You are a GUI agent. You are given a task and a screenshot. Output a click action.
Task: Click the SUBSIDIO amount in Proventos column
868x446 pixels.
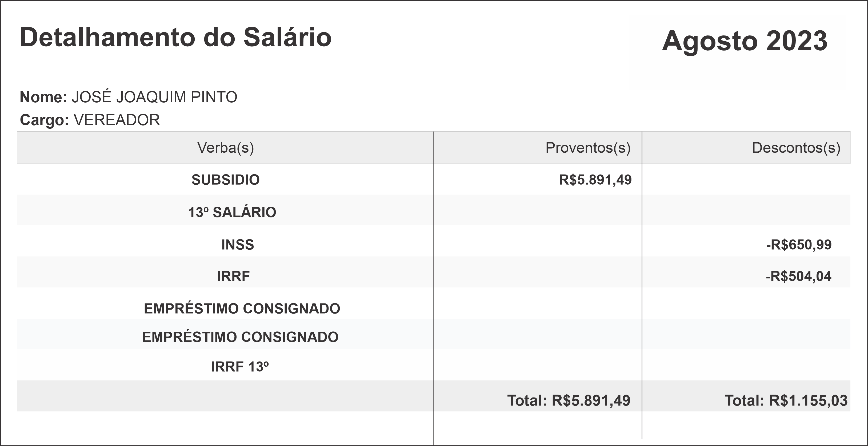tap(595, 180)
